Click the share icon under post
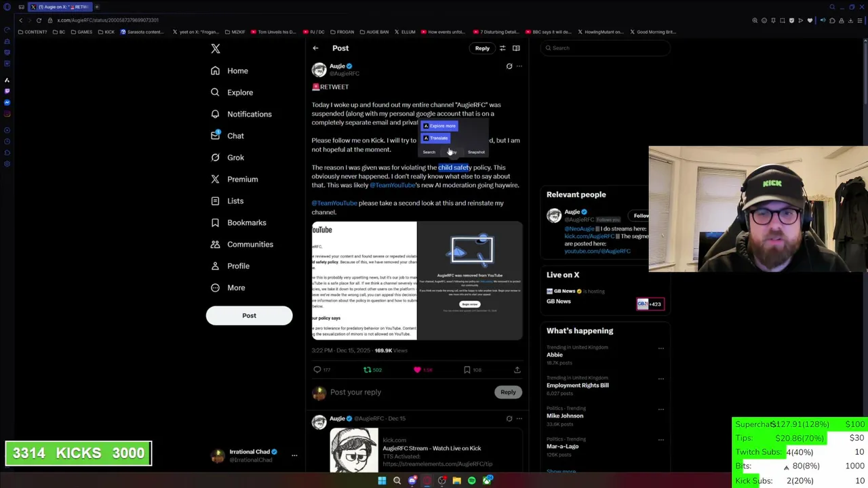Screen dimensions: 868x488 tap(517, 370)
